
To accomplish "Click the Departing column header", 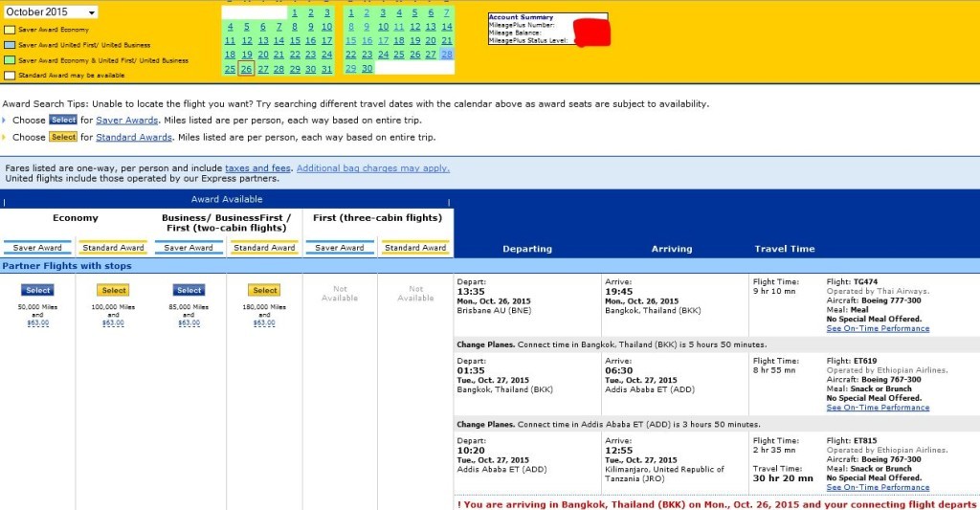I will click(x=527, y=249).
